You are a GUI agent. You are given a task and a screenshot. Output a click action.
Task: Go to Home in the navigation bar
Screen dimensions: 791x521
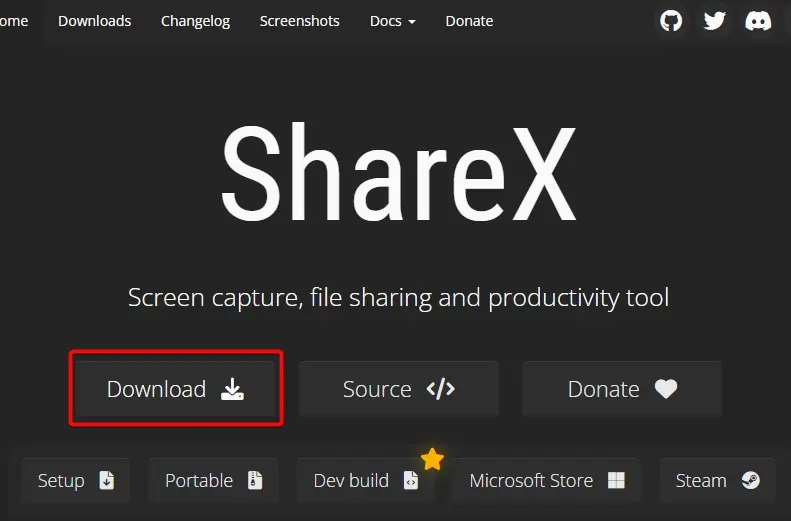(14, 21)
